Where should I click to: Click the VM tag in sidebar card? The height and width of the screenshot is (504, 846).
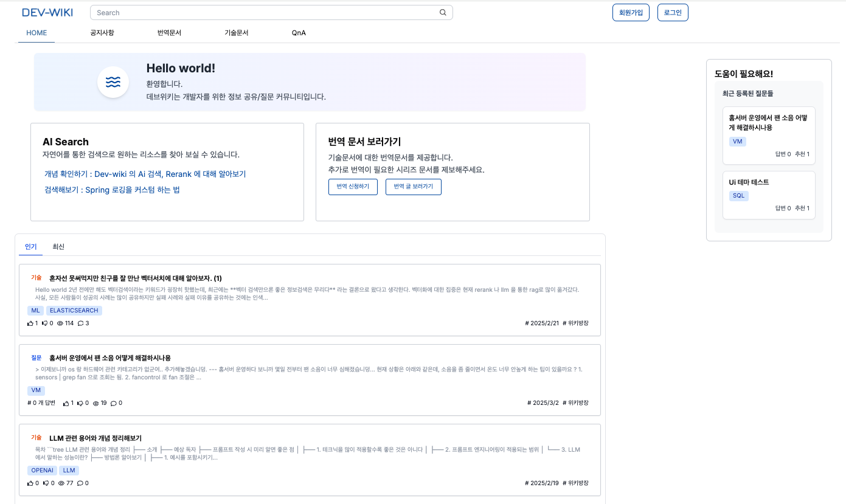click(738, 142)
